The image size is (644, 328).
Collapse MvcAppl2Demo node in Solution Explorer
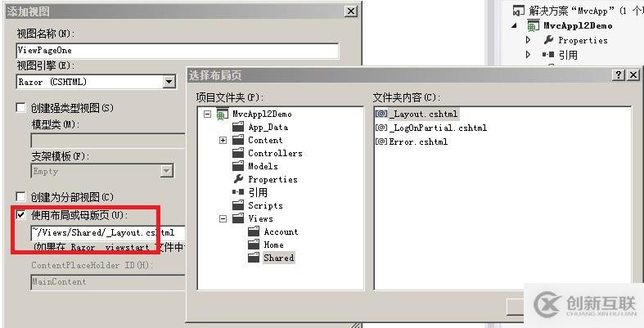coord(514,25)
